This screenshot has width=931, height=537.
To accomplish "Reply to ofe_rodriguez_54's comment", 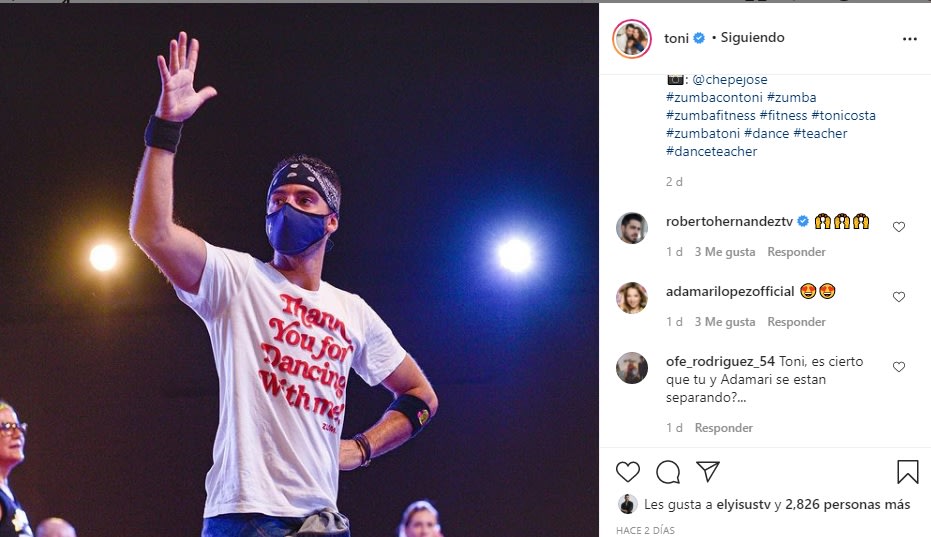I will point(724,428).
